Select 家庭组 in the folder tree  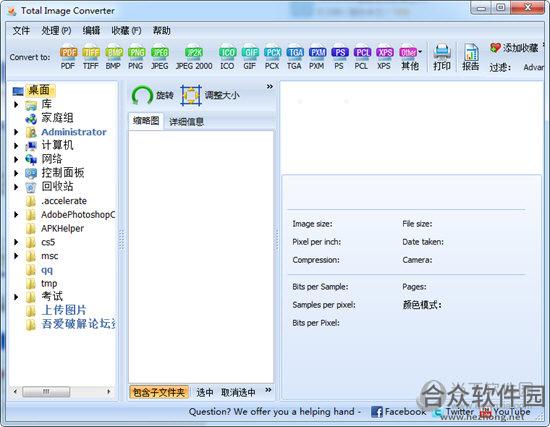(57, 118)
